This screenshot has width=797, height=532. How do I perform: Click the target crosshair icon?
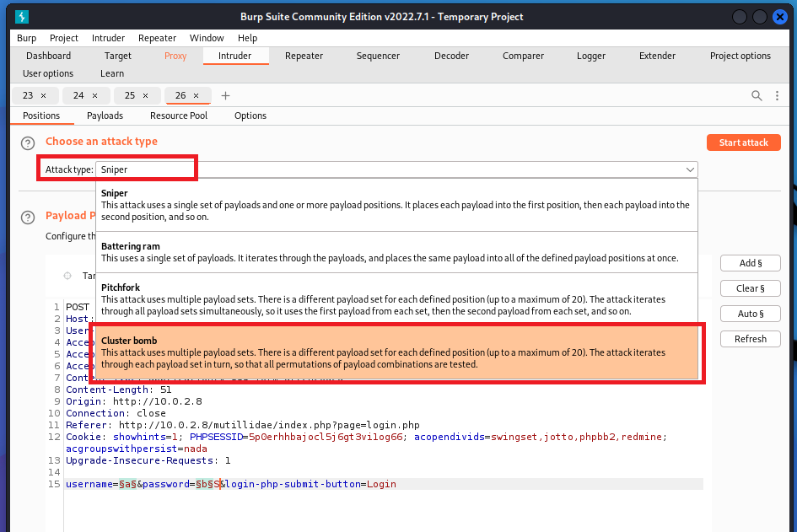[67, 276]
